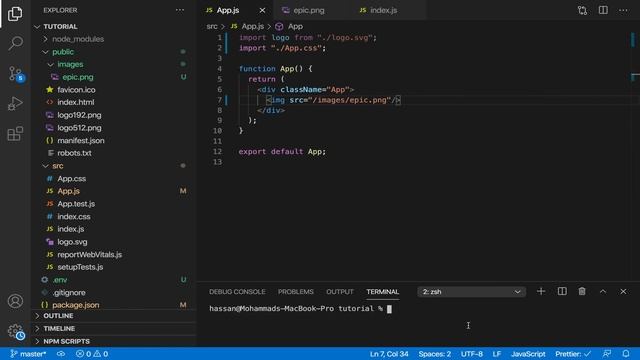Open the PROBLEMS panel tab
The width and height of the screenshot is (640, 360).
click(296, 292)
